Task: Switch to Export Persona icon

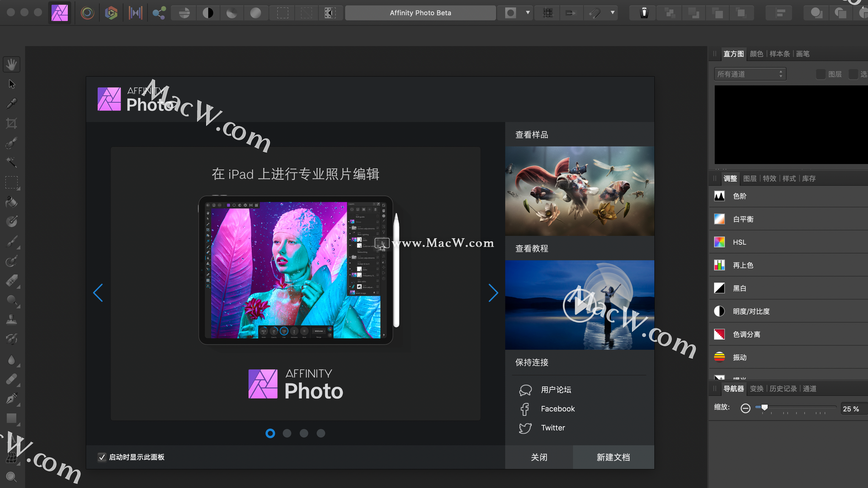Action: click(x=159, y=13)
